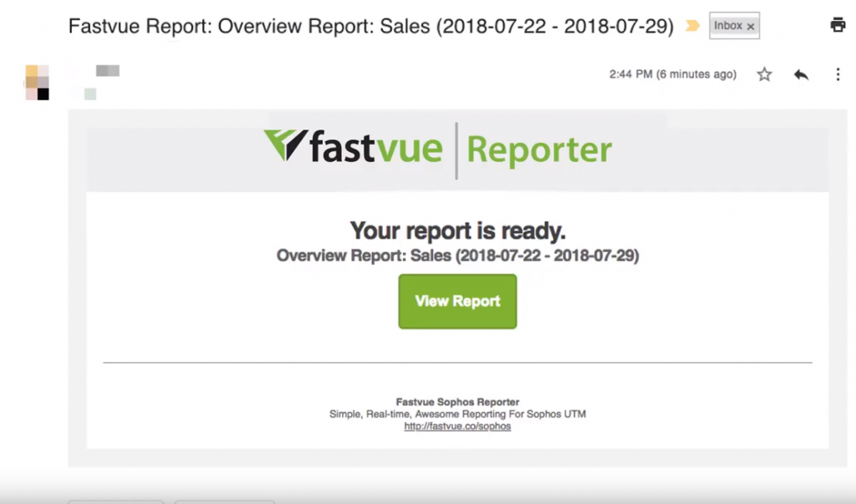Click the "Simple, Real-time, Awesome Reporting" tagline
The width and height of the screenshot is (856, 504).
tap(457, 414)
